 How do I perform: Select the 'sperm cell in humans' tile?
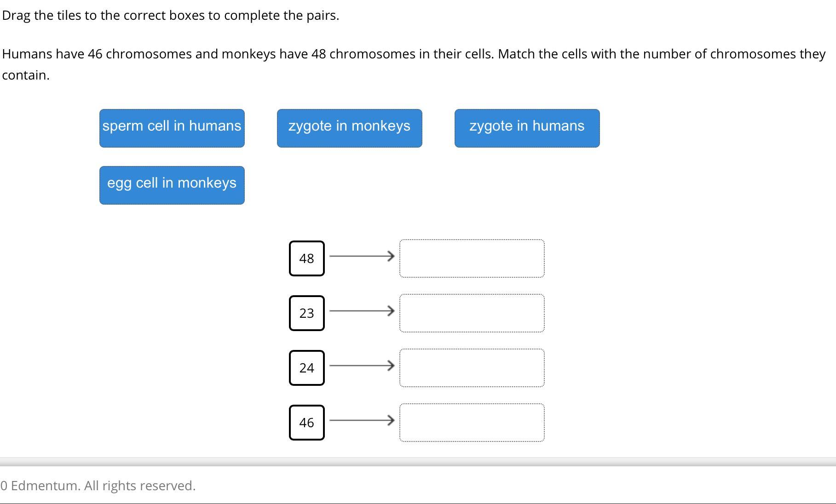point(172,128)
